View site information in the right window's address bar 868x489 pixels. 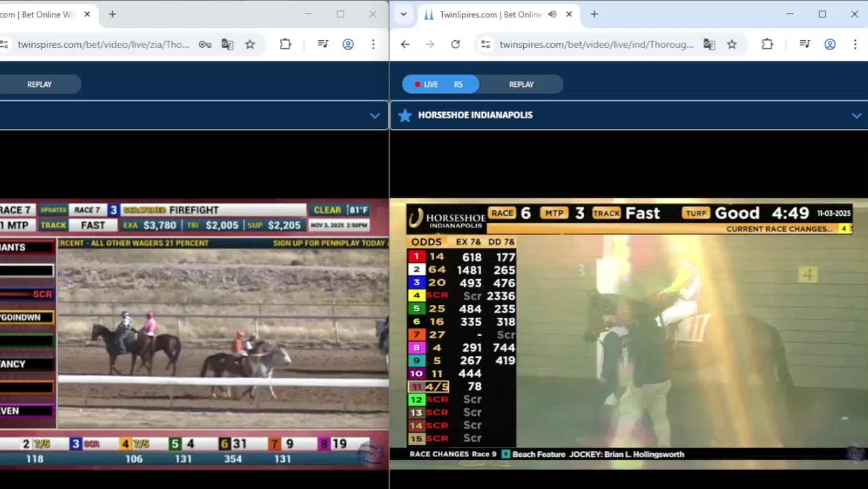coord(485,44)
